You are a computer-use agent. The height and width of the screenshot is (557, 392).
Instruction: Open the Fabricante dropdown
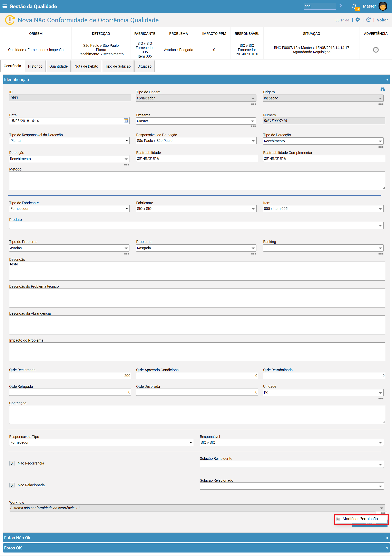pos(196,209)
